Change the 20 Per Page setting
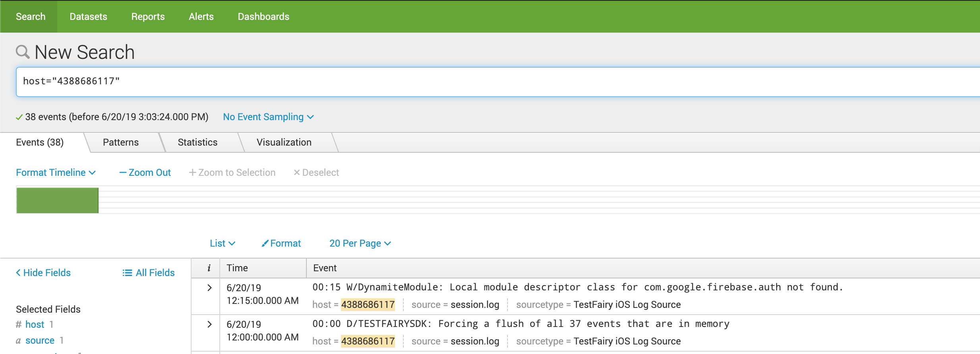The width and height of the screenshot is (980, 354). coord(360,243)
